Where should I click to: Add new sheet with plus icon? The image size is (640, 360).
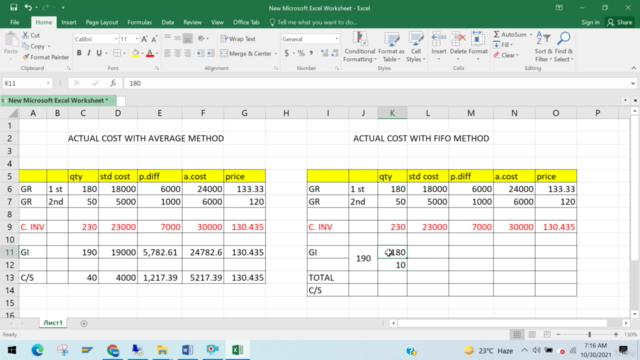click(84, 323)
